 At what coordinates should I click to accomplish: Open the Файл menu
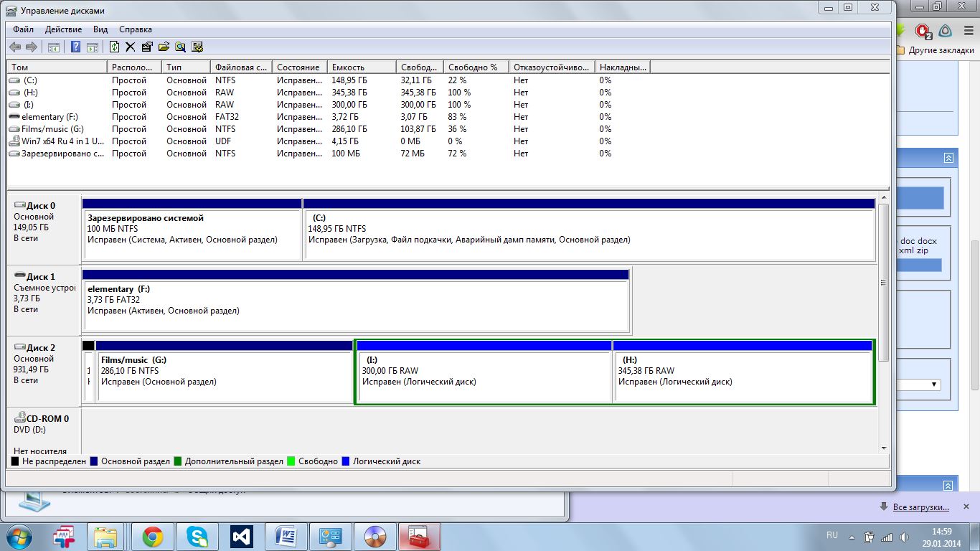pos(23,29)
